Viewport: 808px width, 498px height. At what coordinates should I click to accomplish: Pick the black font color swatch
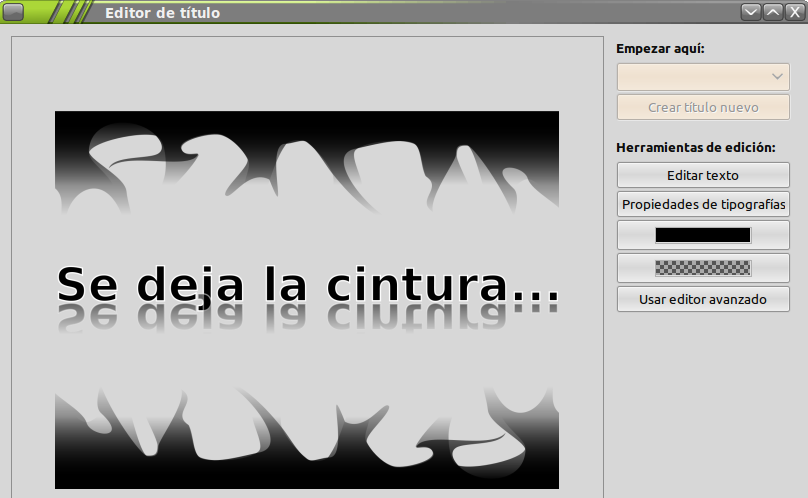click(x=703, y=235)
